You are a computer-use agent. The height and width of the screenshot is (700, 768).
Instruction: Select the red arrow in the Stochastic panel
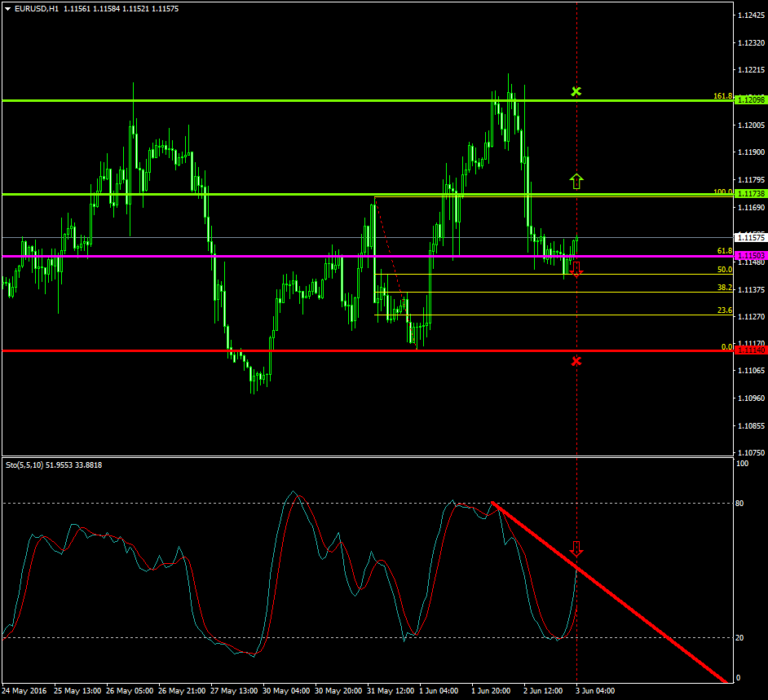pyautogui.click(x=576, y=549)
